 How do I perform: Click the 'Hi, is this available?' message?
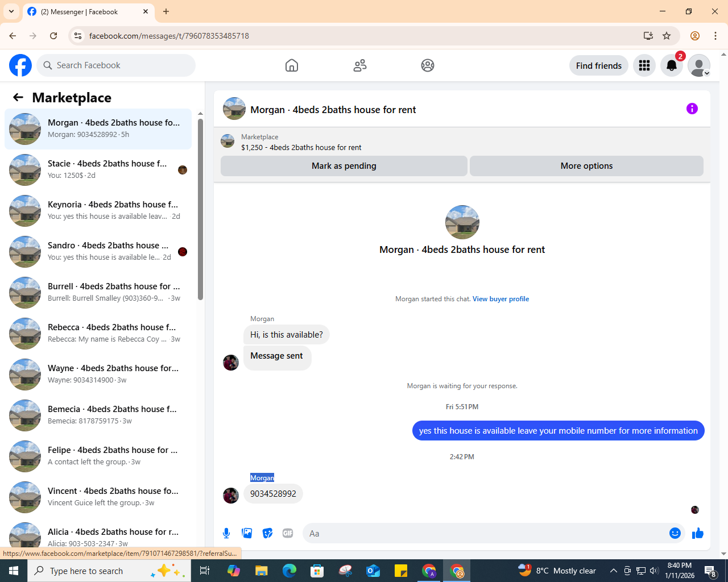(287, 335)
